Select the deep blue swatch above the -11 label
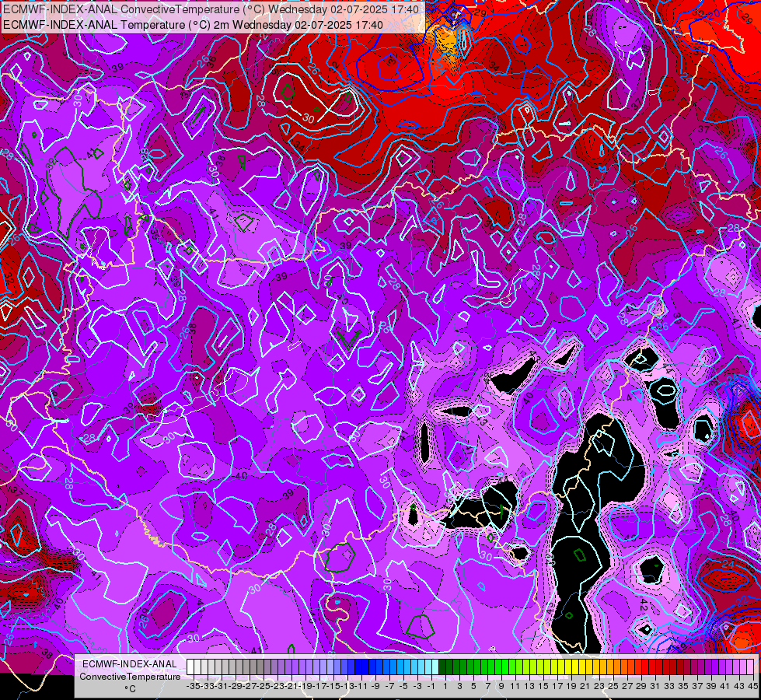The width and height of the screenshot is (761, 700). [358, 667]
